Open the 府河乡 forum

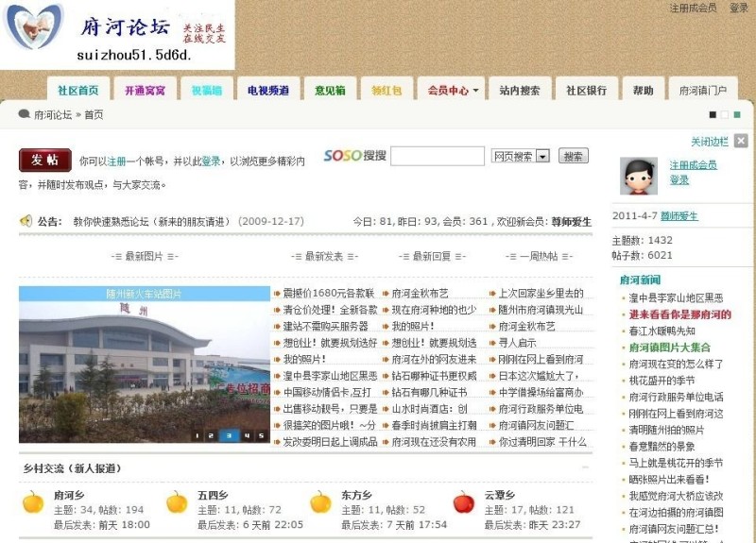click(x=69, y=495)
